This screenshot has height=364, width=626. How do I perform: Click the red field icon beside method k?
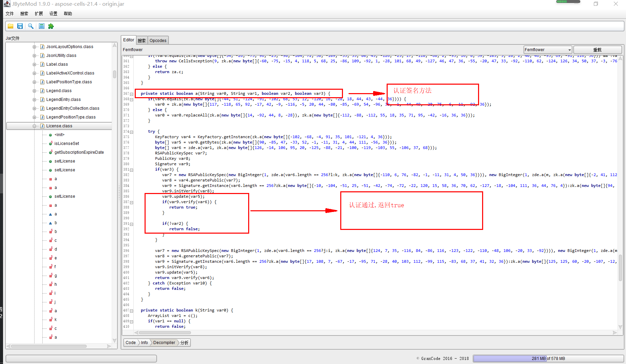pyautogui.click(x=50, y=319)
